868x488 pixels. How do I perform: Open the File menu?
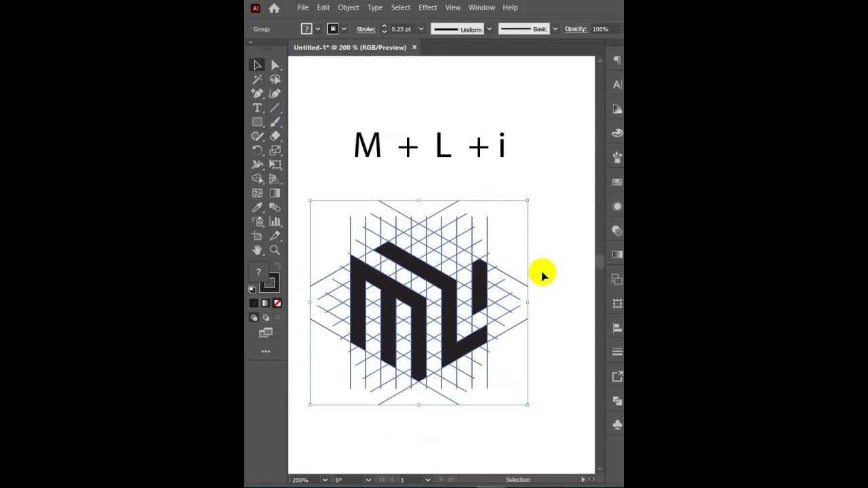click(303, 7)
